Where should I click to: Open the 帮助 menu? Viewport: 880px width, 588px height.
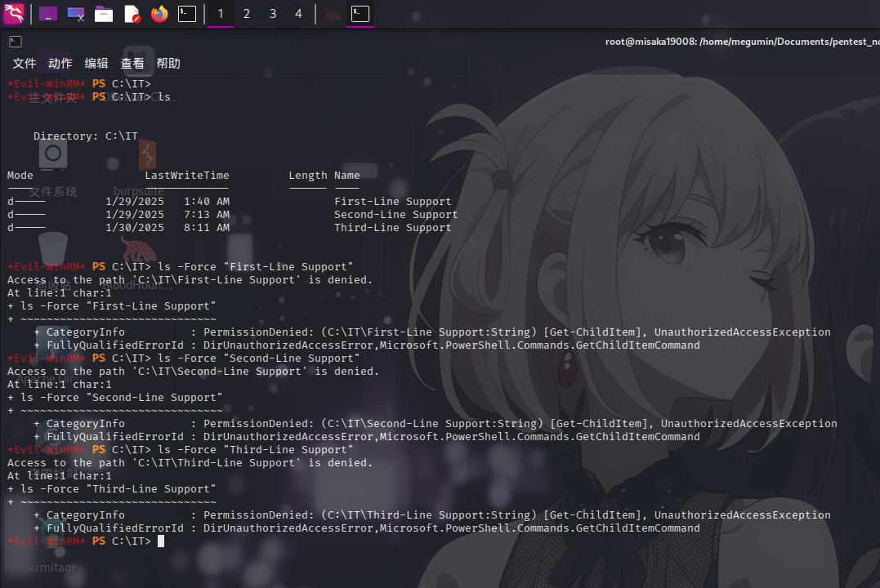(168, 64)
